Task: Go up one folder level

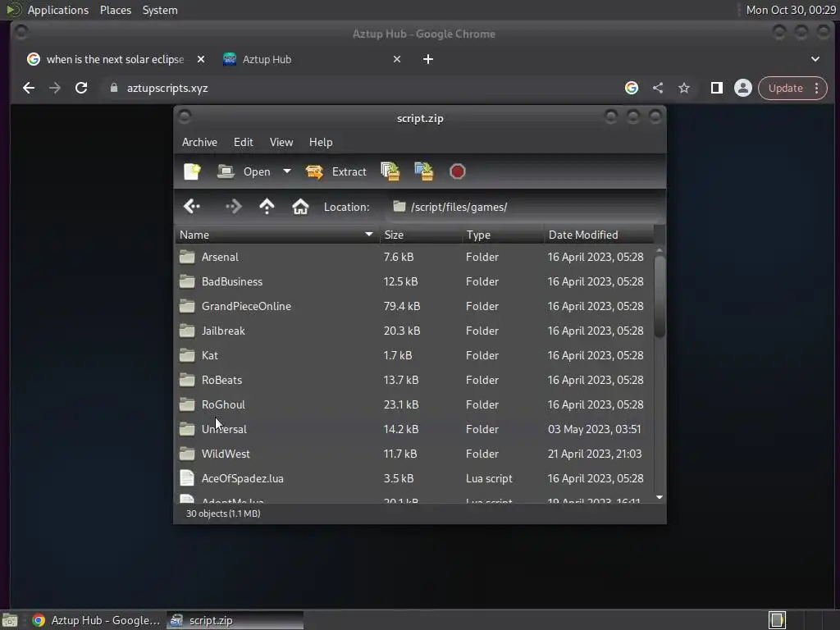Action: (267, 207)
